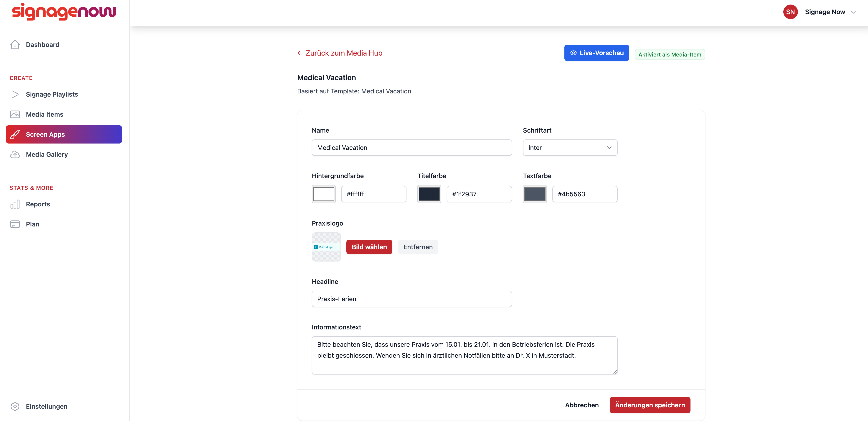Image resolution: width=868 pixels, height=421 pixels.
Task: Click the Media Items image icon
Action: tap(15, 114)
